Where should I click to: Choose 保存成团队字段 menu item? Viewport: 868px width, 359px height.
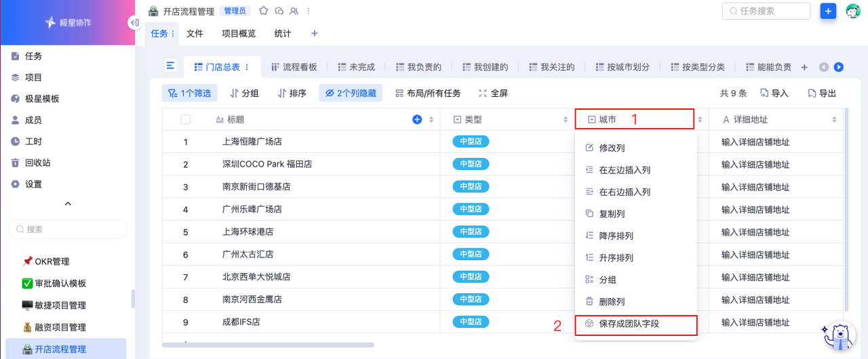(636, 324)
